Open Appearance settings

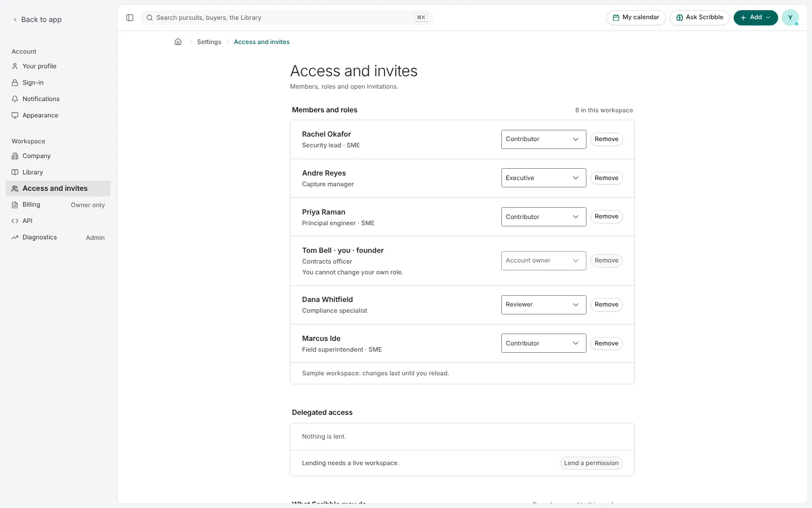58,115
